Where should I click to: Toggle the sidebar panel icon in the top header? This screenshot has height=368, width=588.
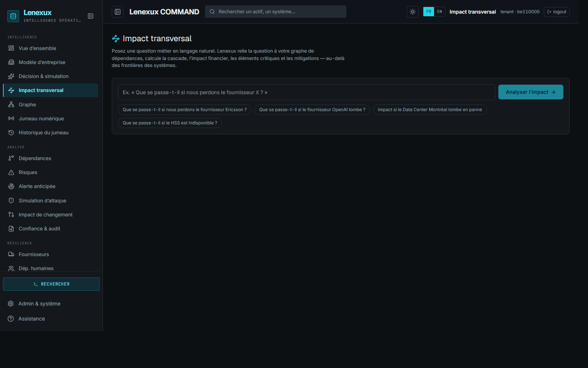(118, 12)
